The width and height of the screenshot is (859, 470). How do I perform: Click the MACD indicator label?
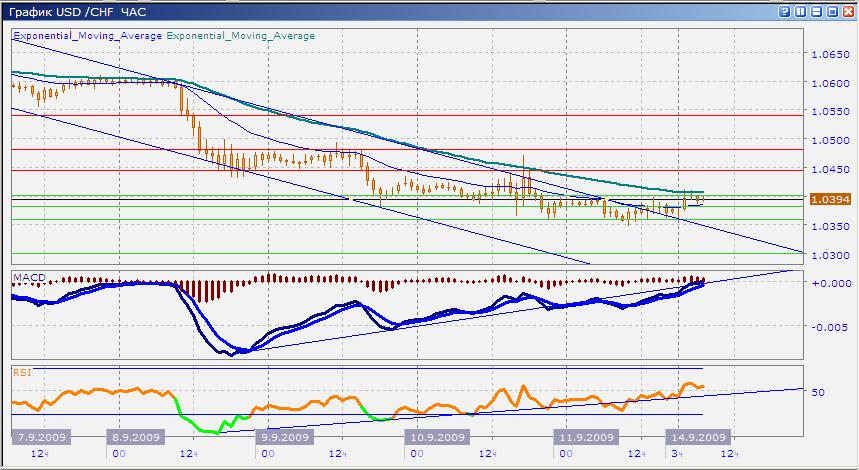[x=30, y=276]
